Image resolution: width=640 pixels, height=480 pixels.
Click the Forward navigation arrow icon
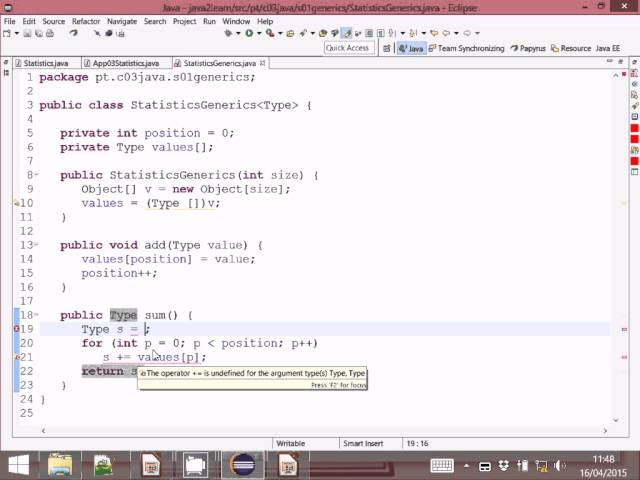pyautogui.click(x=467, y=33)
